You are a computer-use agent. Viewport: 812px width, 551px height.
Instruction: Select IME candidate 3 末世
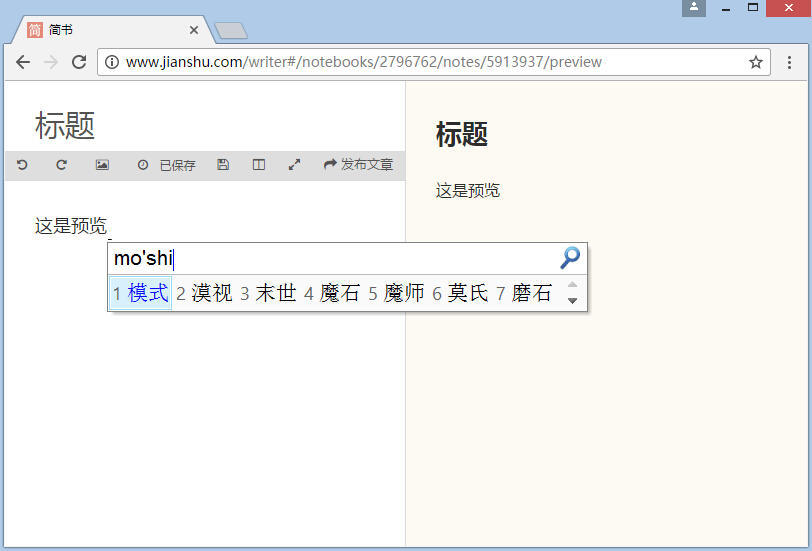coord(268,293)
